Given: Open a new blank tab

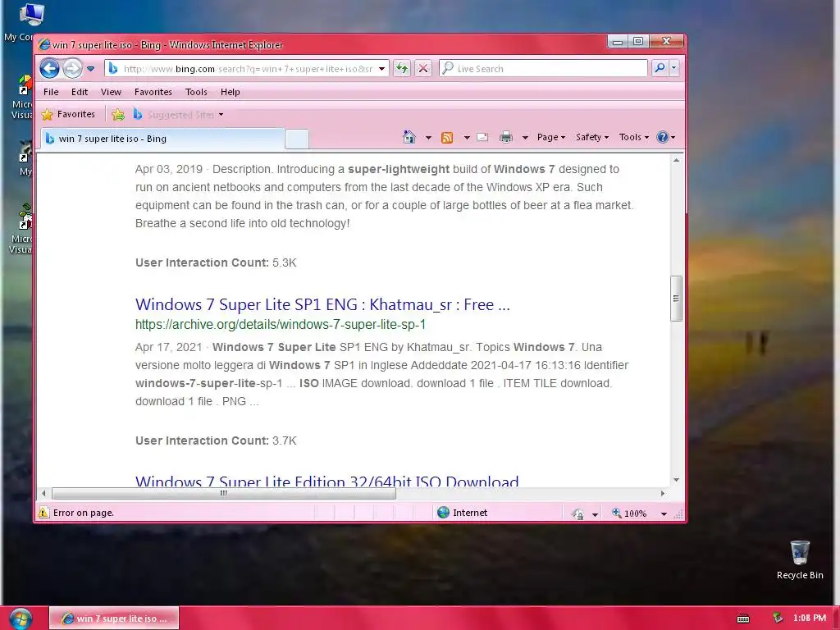Looking at the screenshot, I should (x=297, y=139).
